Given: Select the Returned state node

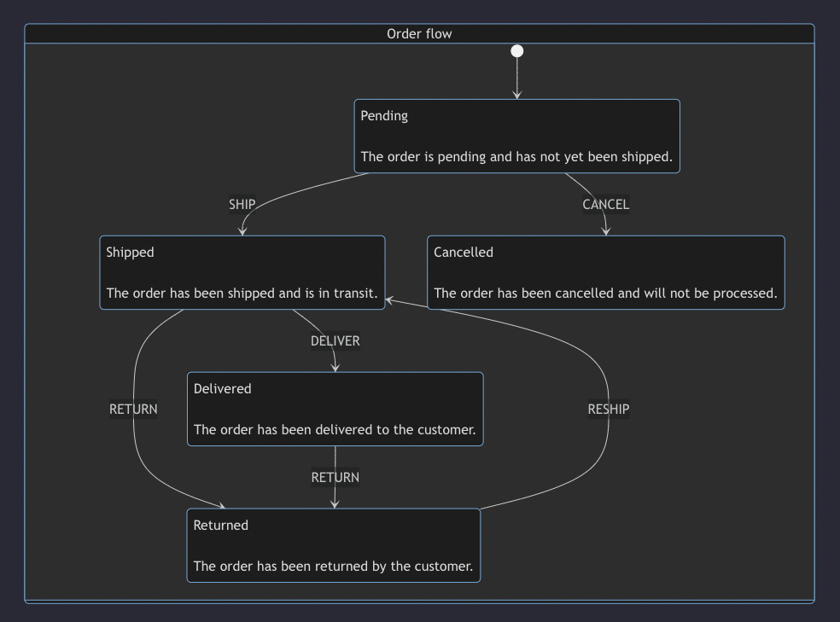Looking at the screenshot, I should coord(333,545).
